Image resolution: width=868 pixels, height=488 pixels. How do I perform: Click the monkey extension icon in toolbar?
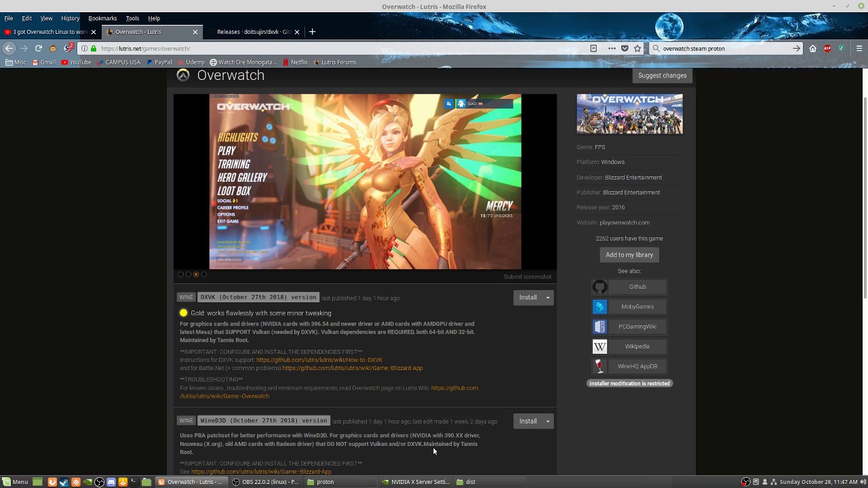pyautogui.click(x=53, y=48)
